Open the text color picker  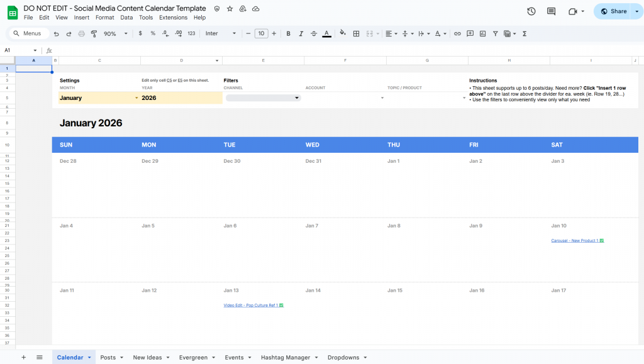click(326, 33)
